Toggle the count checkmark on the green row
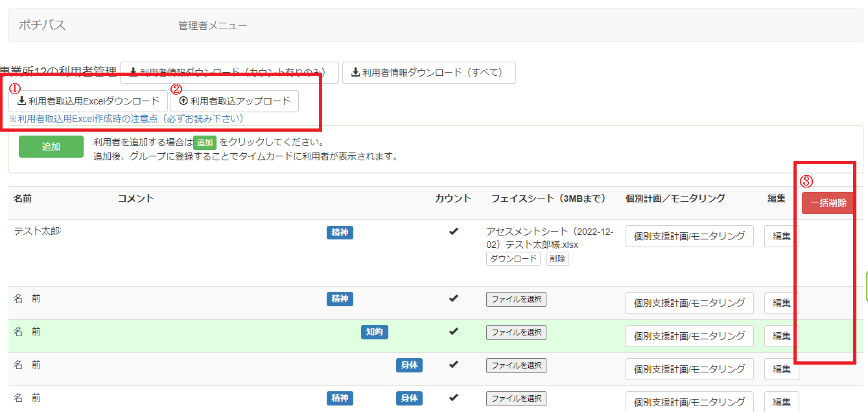Viewport: 868px width, 412px height. pos(454,331)
